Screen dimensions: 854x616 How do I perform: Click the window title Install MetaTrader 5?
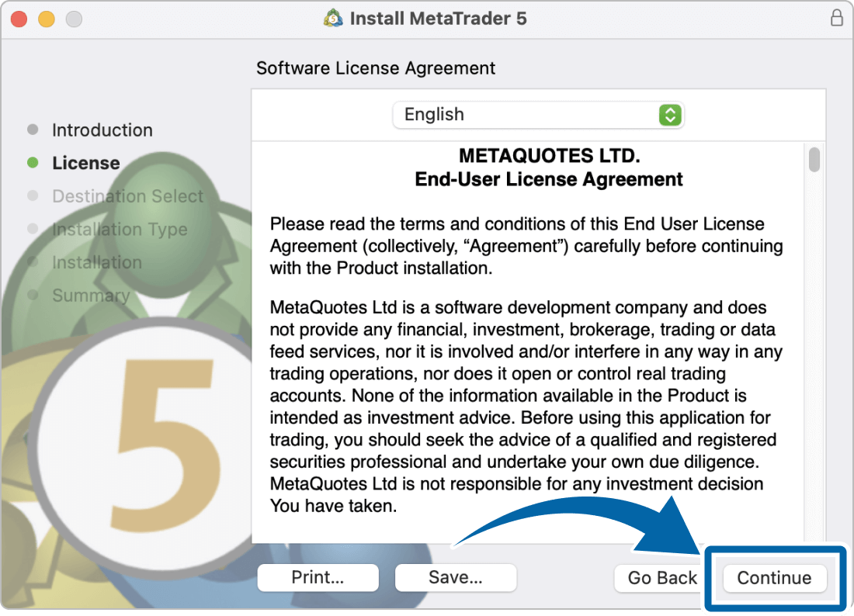438,19
